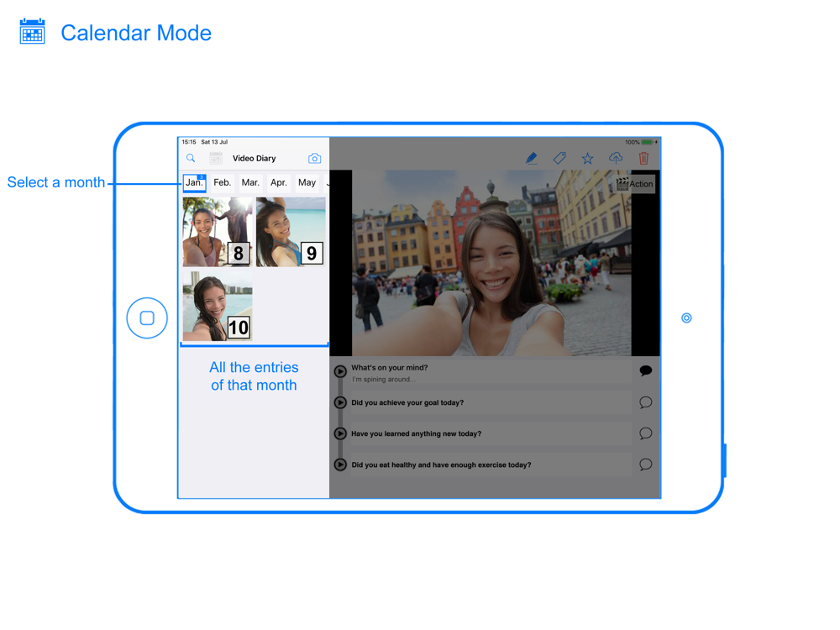
Task: Tap the 15:15 clock in status bar
Action: tap(188, 142)
